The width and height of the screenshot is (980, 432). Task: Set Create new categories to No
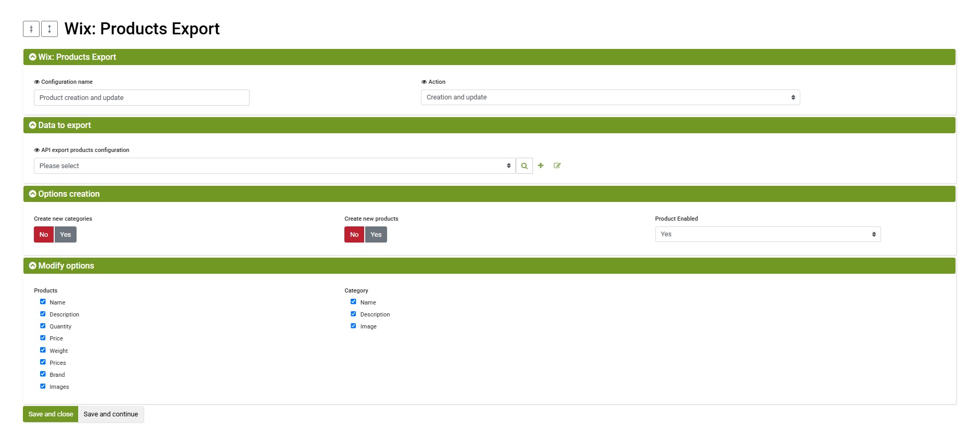tap(44, 234)
